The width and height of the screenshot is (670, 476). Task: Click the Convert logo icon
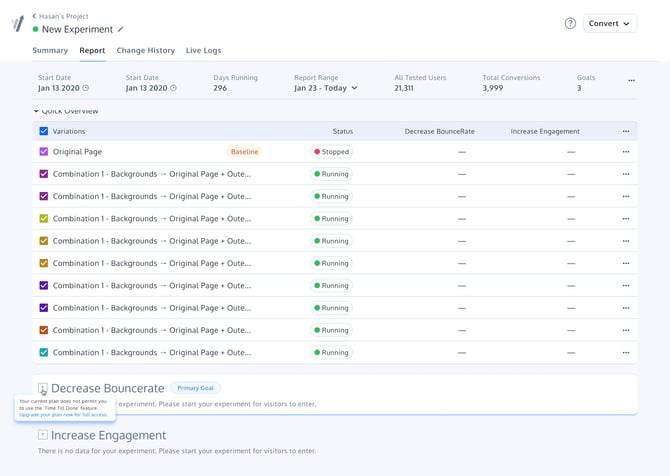(x=17, y=24)
